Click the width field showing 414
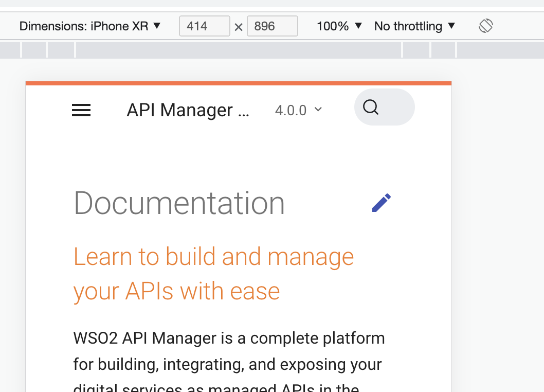This screenshot has height=392, width=544. pyautogui.click(x=204, y=26)
